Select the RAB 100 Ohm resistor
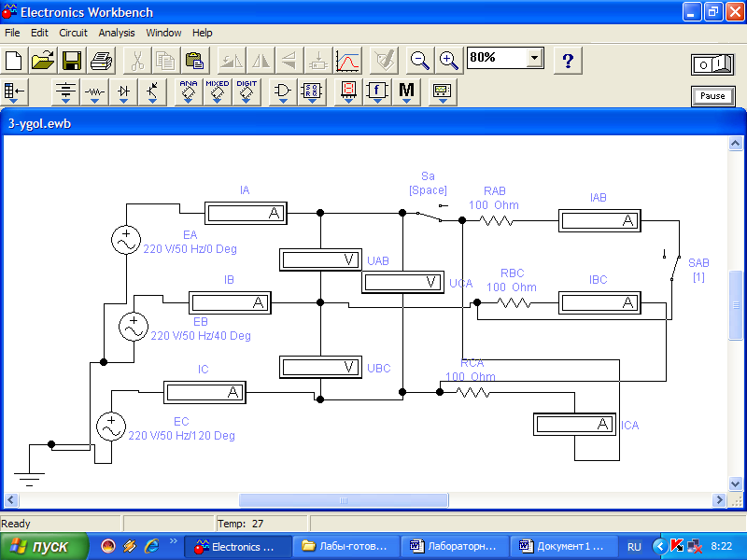The height and width of the screenshot is (560, 747). click(x=496, y=220)
